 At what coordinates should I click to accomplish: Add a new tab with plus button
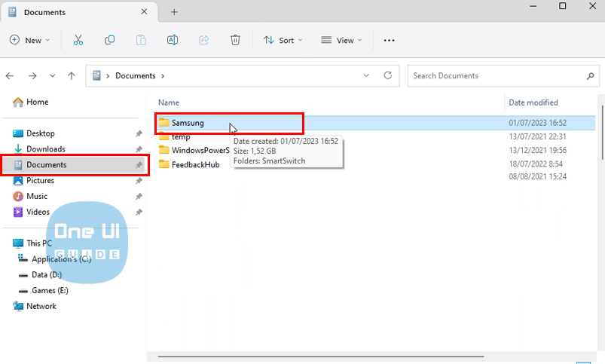174,12
